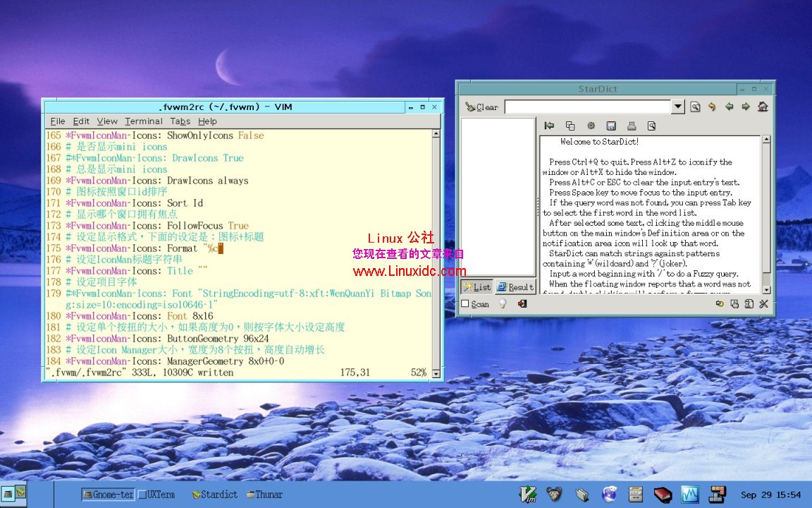
Task: Launch Vim from the taskbar icon
Action: (x=527, y=494)
